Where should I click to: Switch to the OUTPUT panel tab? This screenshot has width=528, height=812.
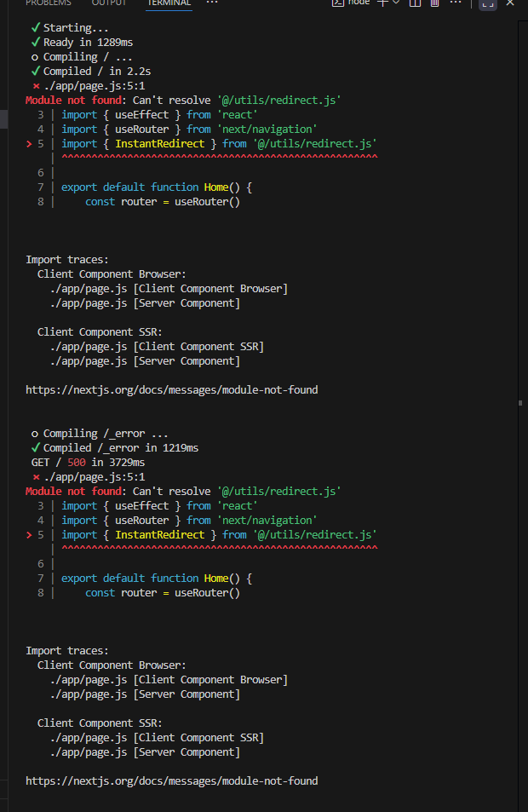pyautogui.click(x=109, y=3)
